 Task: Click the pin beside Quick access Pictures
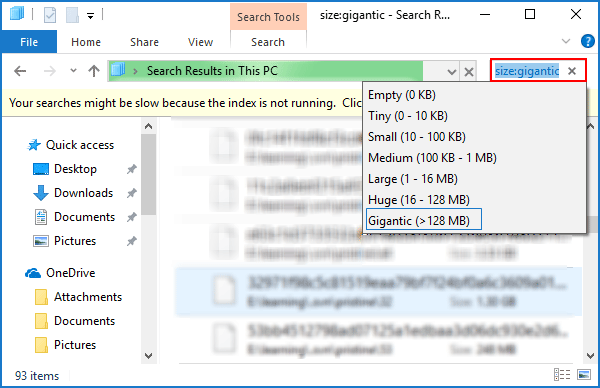coord(132,241)
